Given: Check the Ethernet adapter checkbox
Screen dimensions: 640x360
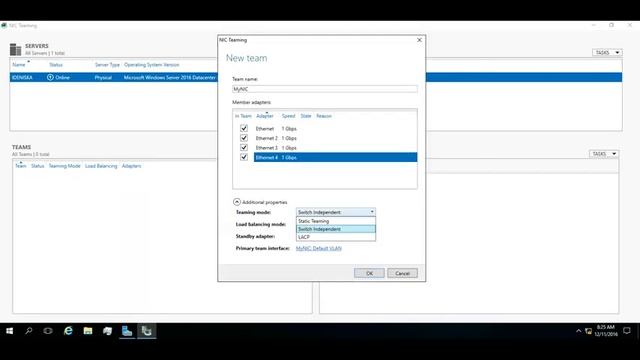Looking at the screenshot, I should 244,128.
